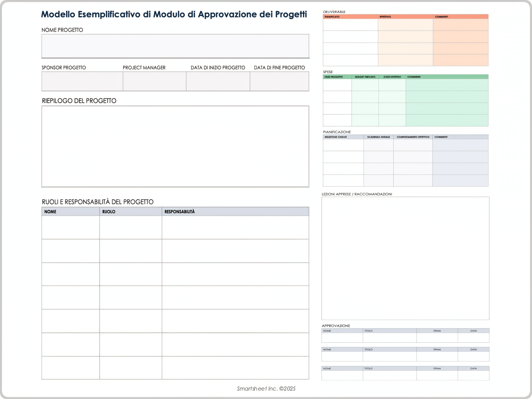Screen dimensions: 532x399
Task: Select the first cell under FASE PROGETTO
Action: click(x=337, y=85)
